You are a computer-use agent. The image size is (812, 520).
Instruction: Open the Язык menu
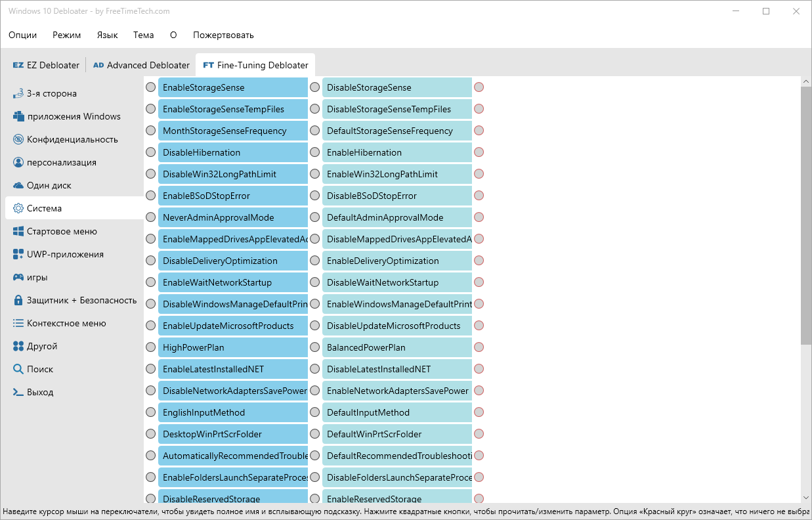point(107,35)
